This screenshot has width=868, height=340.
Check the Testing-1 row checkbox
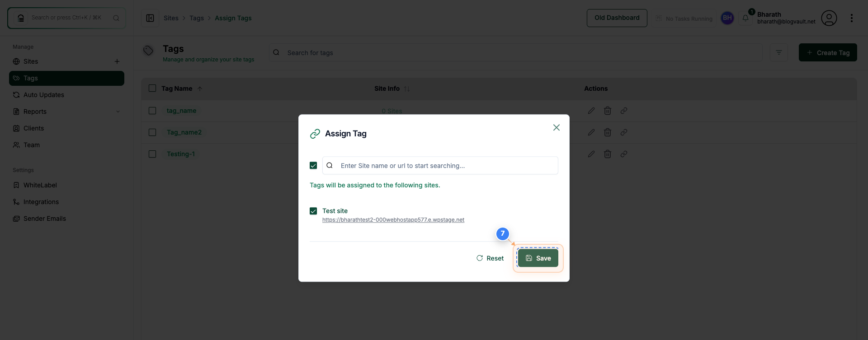coord(152,154)
